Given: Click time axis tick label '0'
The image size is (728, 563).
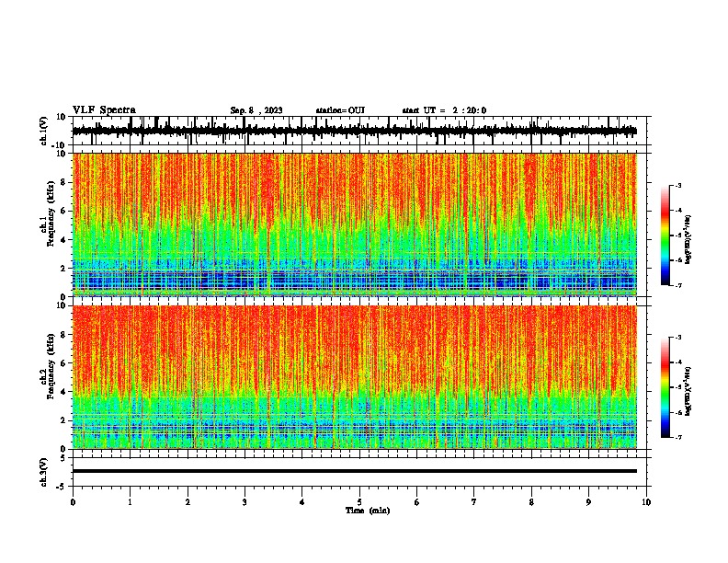Looking at the screenshot, I should 73,502.
